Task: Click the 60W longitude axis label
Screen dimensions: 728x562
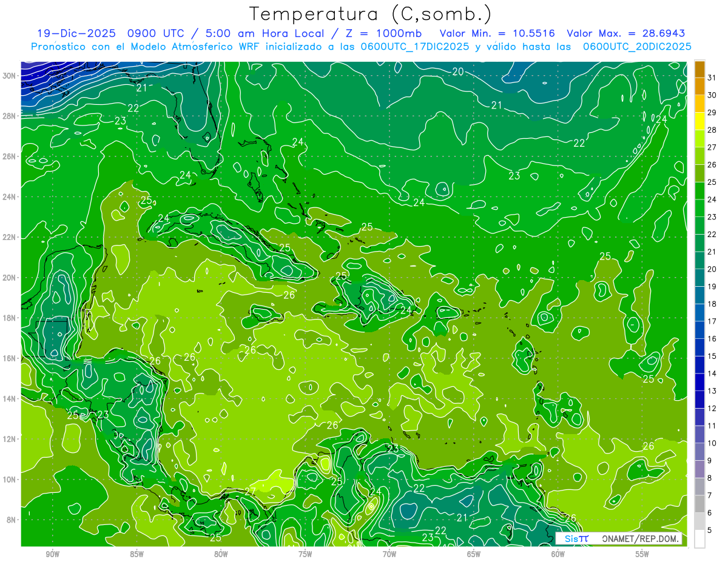Action: coord(558,554)
